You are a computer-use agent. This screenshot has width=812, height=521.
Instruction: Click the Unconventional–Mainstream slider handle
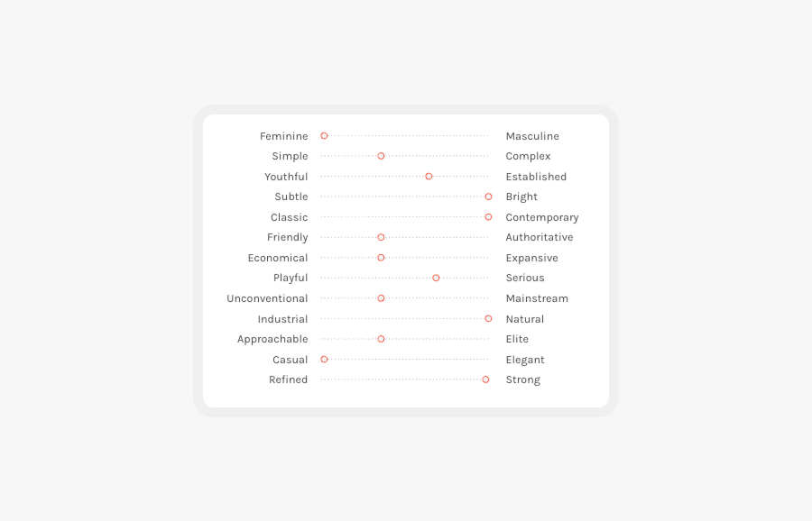click(381, 298)
